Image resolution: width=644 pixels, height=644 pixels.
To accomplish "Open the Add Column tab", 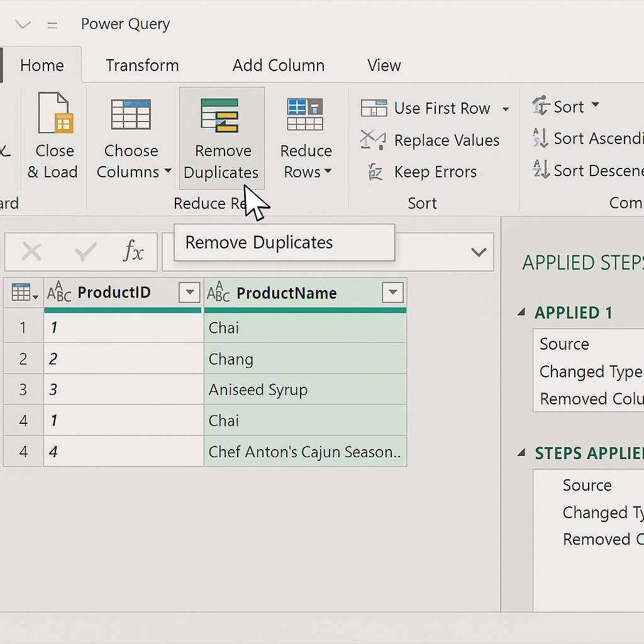I will (279, 65).
